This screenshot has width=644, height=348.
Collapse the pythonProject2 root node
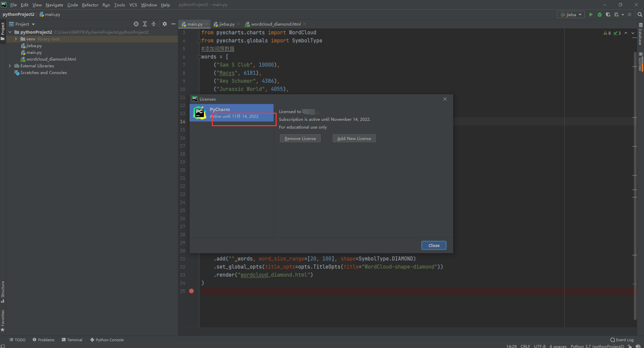pyautogui.click(x=10, y=32)
